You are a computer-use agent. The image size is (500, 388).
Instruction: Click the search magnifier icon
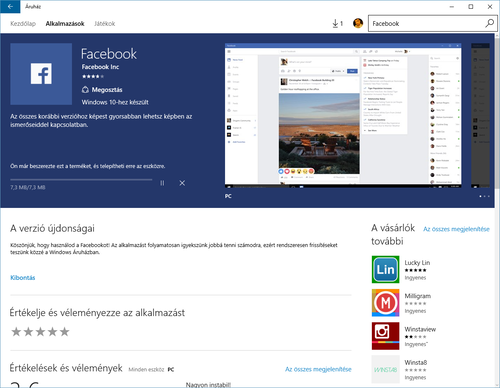click(x=489, y=23)
